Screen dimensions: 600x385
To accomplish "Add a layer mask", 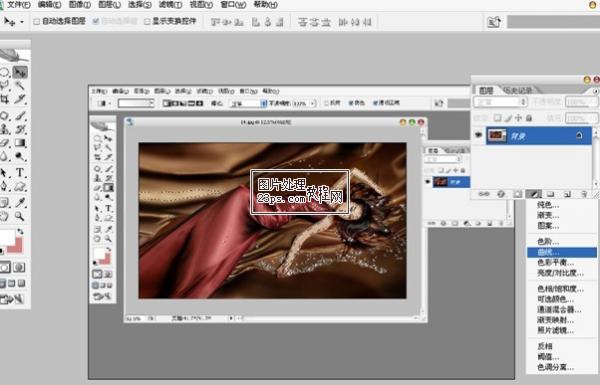I will [517, 194].
